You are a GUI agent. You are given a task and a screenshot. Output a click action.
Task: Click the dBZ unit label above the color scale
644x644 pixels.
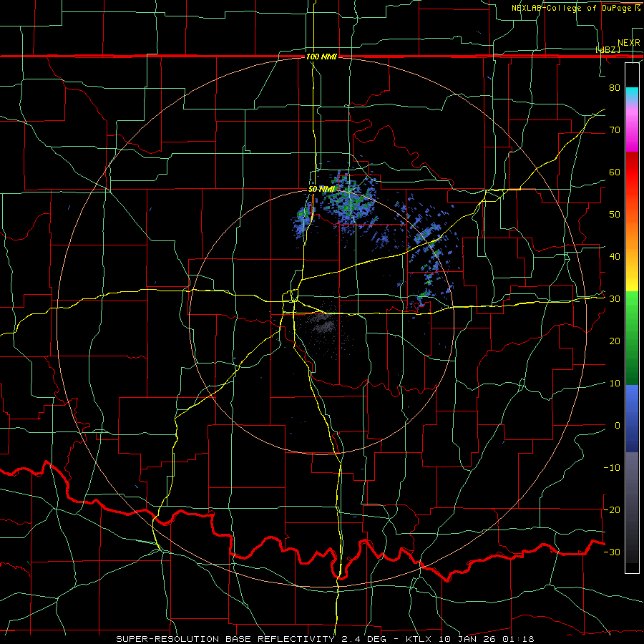[608, 50]
